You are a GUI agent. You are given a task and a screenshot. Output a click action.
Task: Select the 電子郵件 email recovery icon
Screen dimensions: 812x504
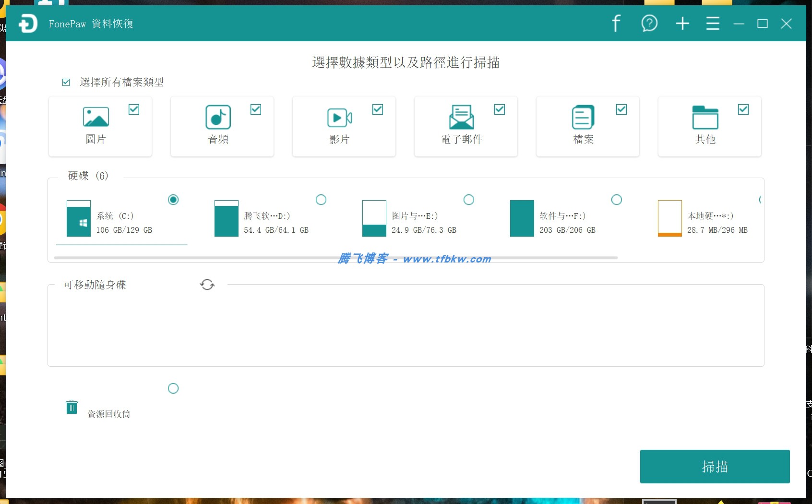point(461,117)
